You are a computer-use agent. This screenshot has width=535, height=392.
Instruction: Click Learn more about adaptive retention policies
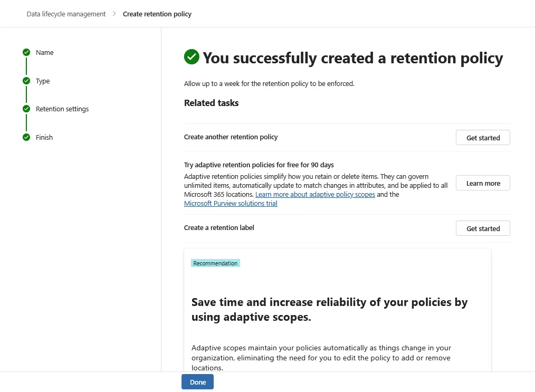[482, 183]
